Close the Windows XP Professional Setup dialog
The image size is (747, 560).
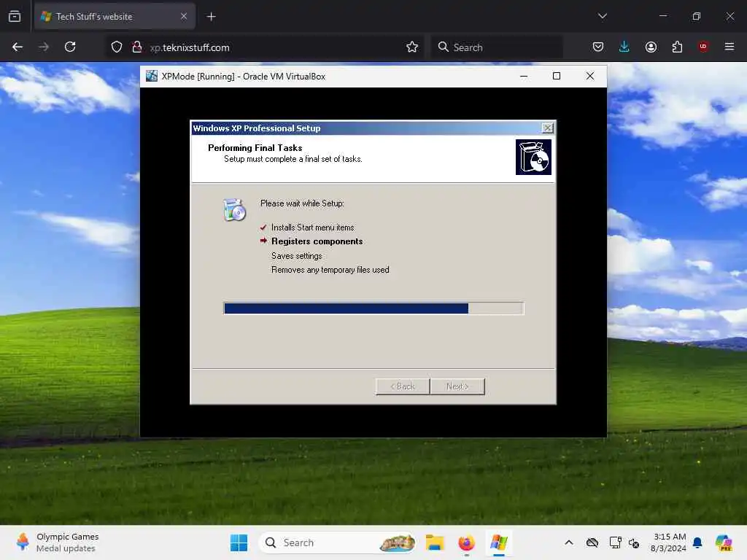click(x=548, y=128)
